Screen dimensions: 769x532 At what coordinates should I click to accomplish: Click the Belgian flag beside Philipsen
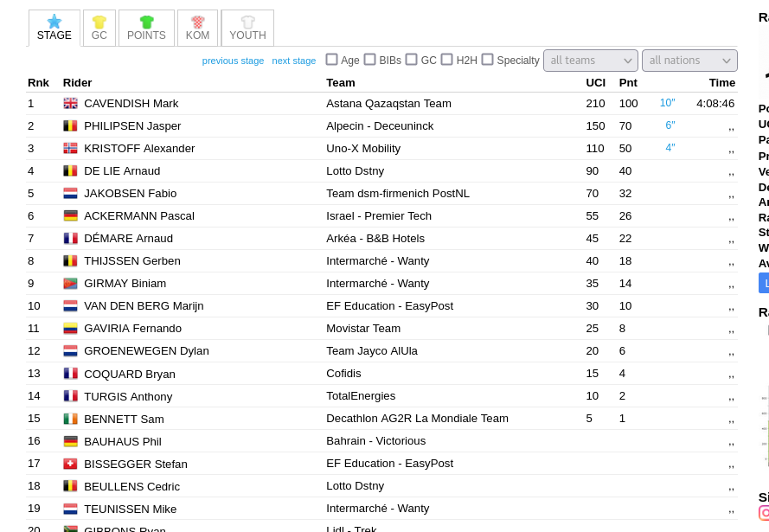[71, 126]
